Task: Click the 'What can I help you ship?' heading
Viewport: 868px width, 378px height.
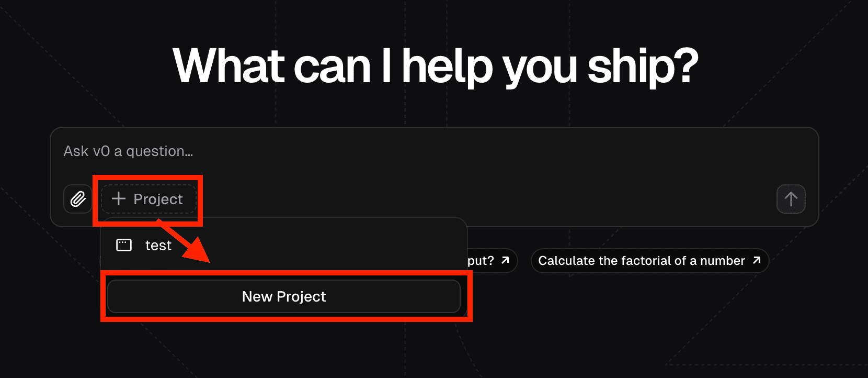Action: [x=435, y=66]
